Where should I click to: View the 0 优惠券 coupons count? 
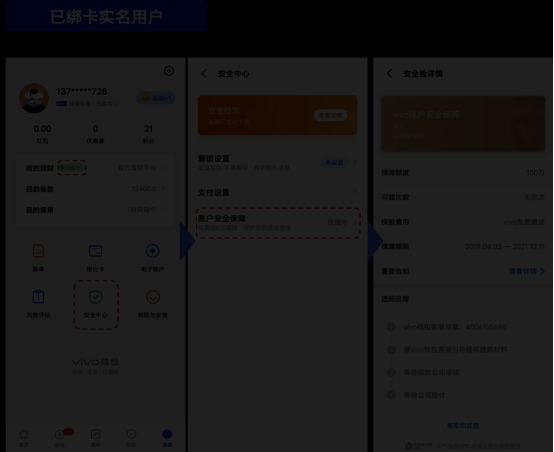point(95,134)
